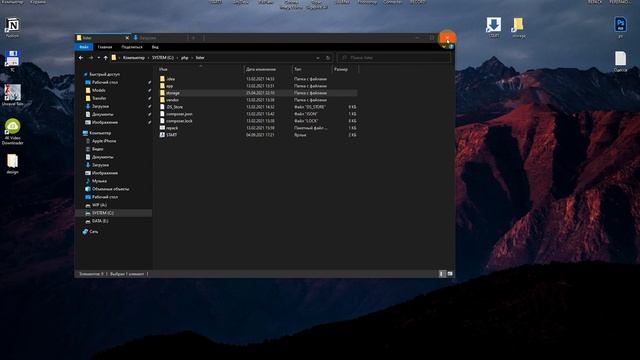Screen dimensions: 640x360
Task: Open Загрузки under Быстрый доступ
Action: (97, 106)
